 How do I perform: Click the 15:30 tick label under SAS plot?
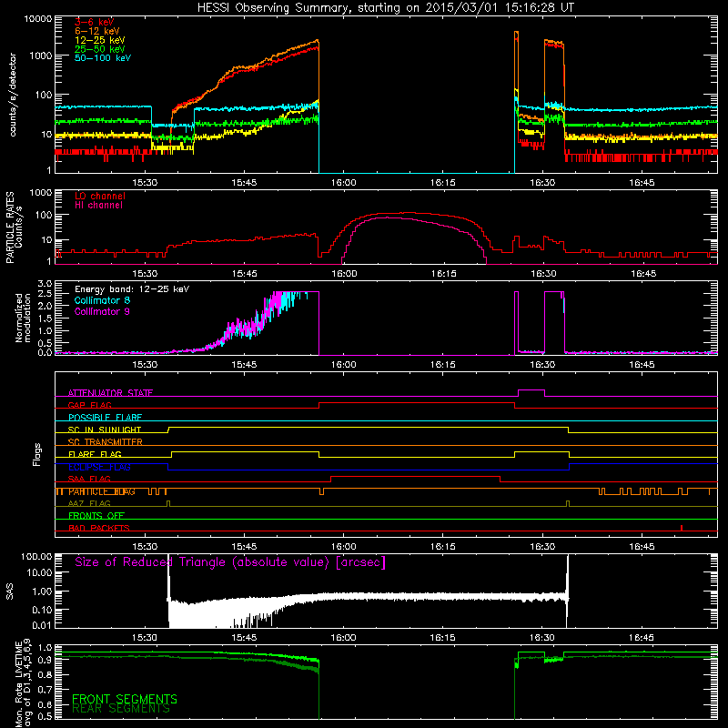pyautogui.click(x=145, y=638)
